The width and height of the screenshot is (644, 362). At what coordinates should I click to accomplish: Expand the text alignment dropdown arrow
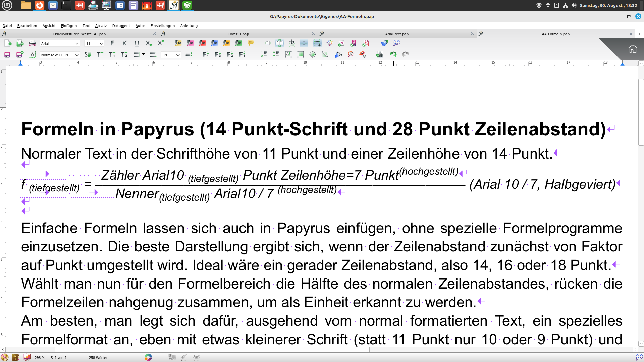click(x=144, y=54)
